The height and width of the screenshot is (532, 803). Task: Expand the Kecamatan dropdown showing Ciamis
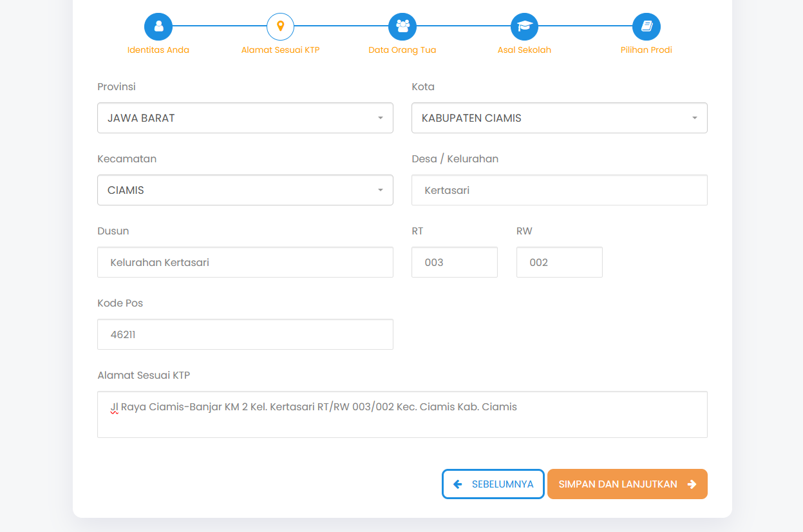(245, 190)
